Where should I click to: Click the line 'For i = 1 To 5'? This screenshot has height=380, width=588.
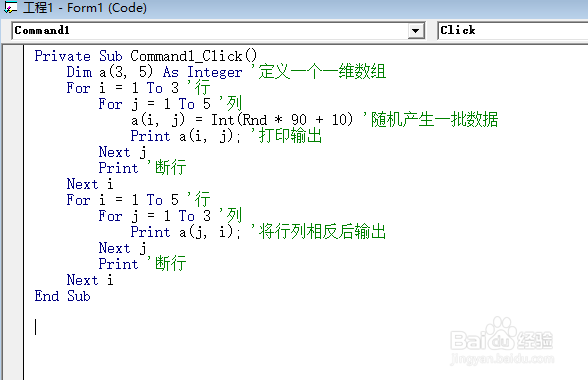[123, 200]
